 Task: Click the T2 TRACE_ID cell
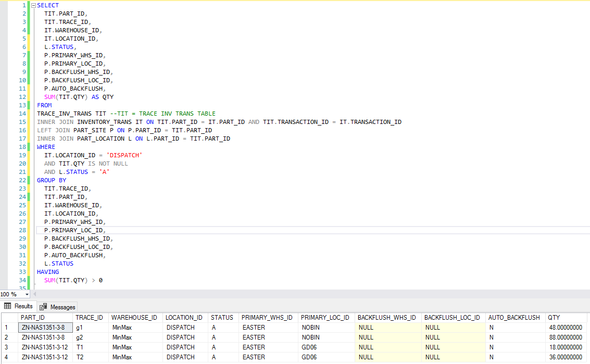90,357
